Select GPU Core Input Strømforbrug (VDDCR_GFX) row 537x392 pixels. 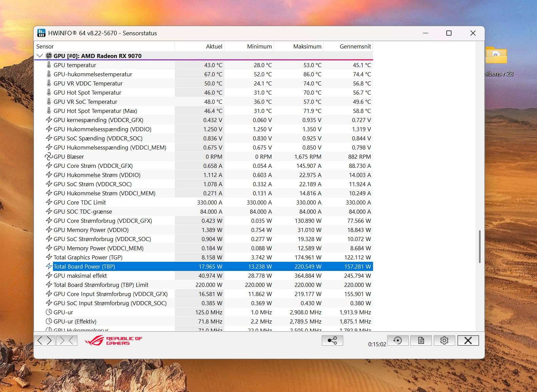coord(203,294)
